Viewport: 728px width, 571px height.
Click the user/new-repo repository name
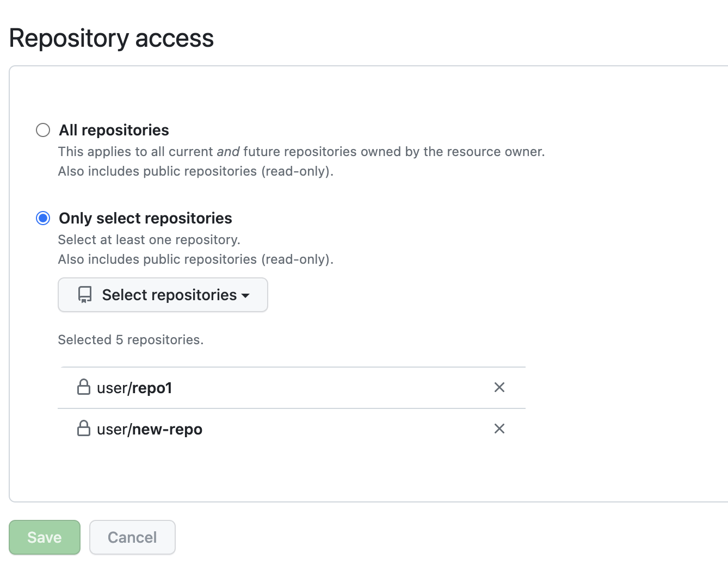pos(150,429)
